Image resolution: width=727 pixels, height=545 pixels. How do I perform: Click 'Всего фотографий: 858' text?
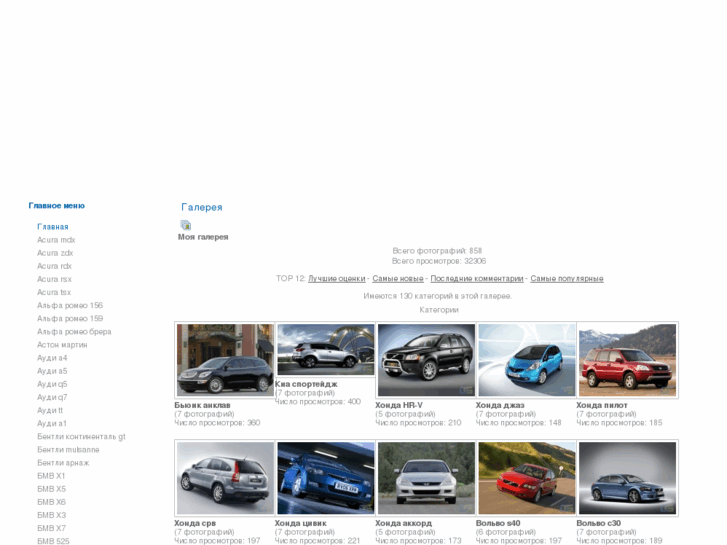click(437, 251)
